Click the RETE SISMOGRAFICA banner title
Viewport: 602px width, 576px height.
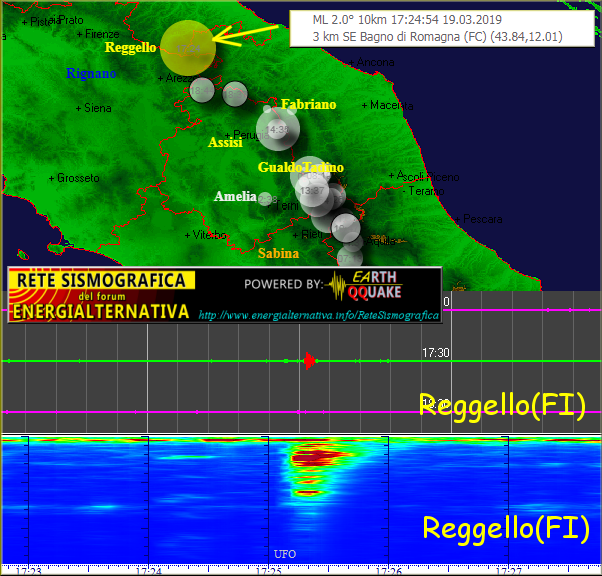101,280
